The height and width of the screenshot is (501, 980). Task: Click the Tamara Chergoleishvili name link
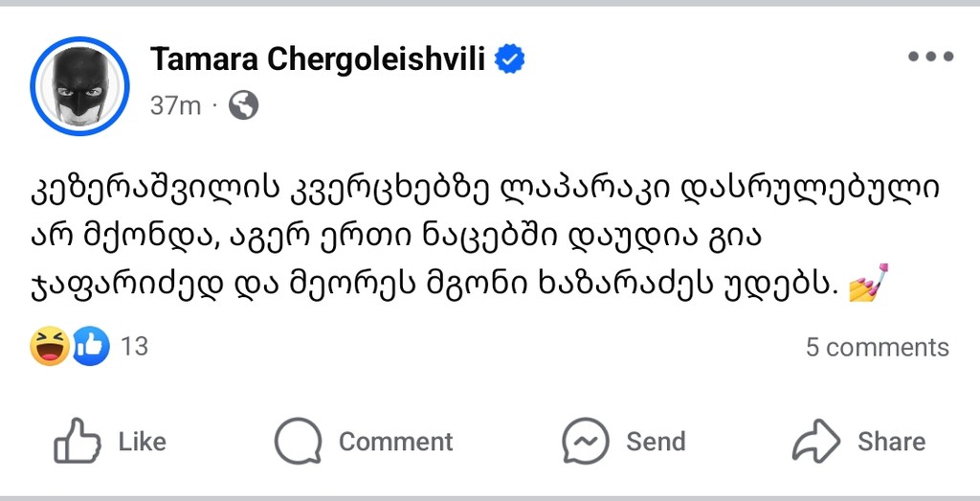point(318,60)
